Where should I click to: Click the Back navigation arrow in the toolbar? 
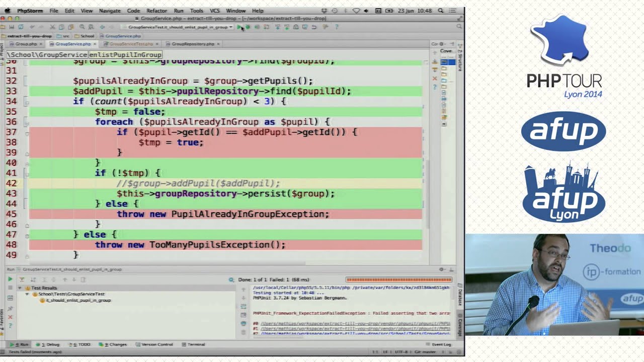pyautogui.click(x=102, y=27)
